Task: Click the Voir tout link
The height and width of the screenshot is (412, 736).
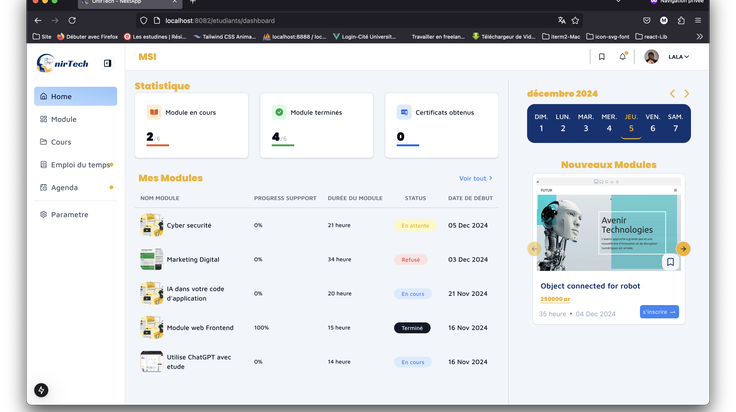Action: [475, 178]
